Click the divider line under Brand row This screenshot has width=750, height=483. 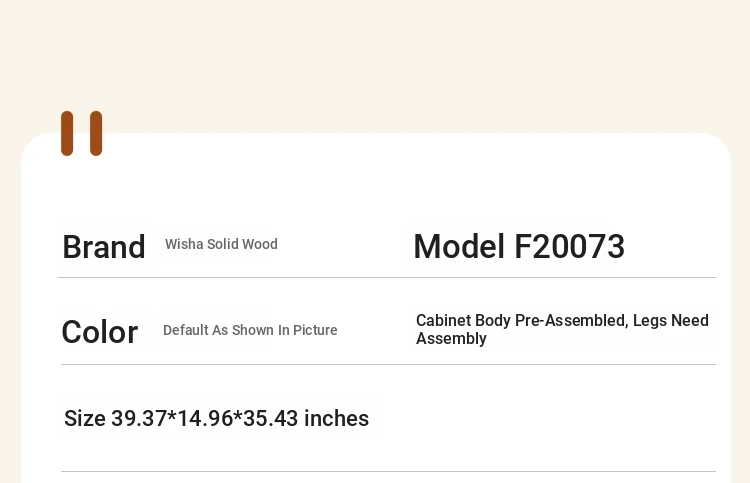click(x=387, y=277)
